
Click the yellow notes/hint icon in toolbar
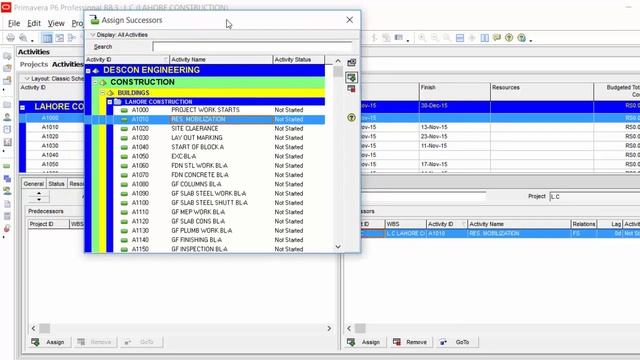pos(497,38)
